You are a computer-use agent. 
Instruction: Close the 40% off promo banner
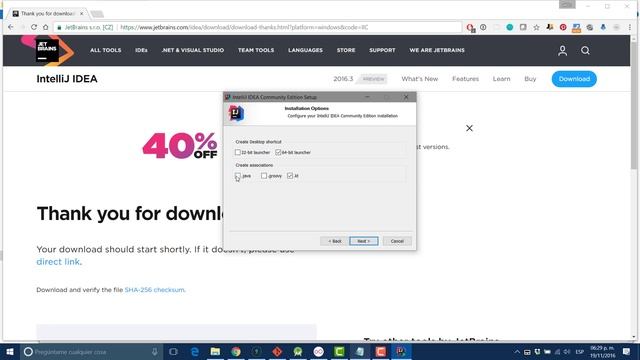[469, 128]
